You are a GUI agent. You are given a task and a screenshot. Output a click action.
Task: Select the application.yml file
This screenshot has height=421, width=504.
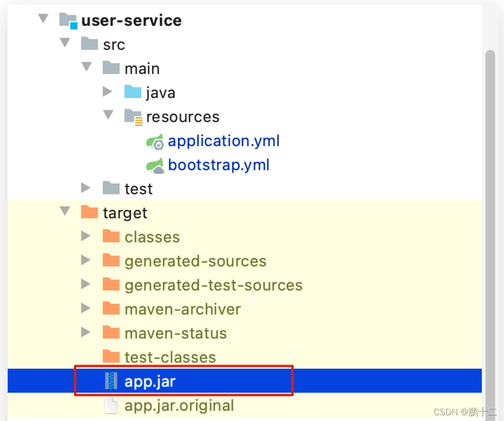pos(223,141)
